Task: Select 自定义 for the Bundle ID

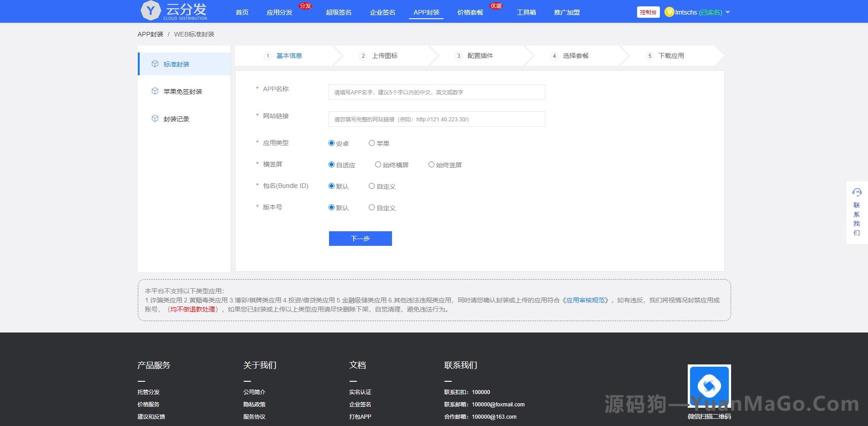Action: tap(372, 186)
